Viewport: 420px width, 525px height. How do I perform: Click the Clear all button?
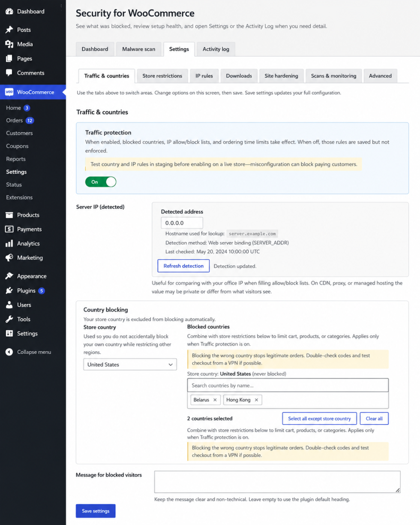374,419
